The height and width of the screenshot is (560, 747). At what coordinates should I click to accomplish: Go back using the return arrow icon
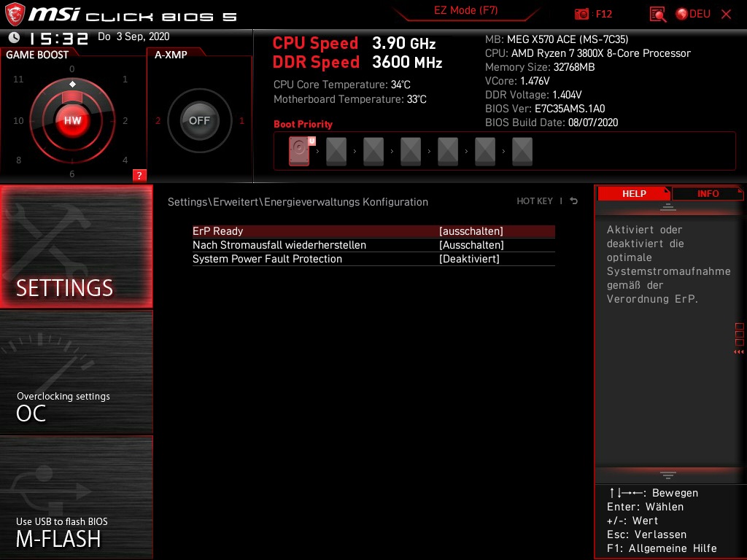(573, 201)
